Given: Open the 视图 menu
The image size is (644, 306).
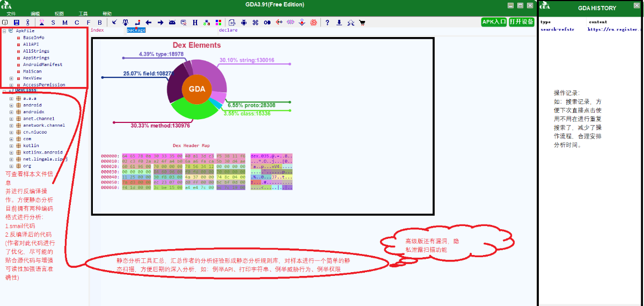Looking at the screenshot, I should click(x=59, y=13).
